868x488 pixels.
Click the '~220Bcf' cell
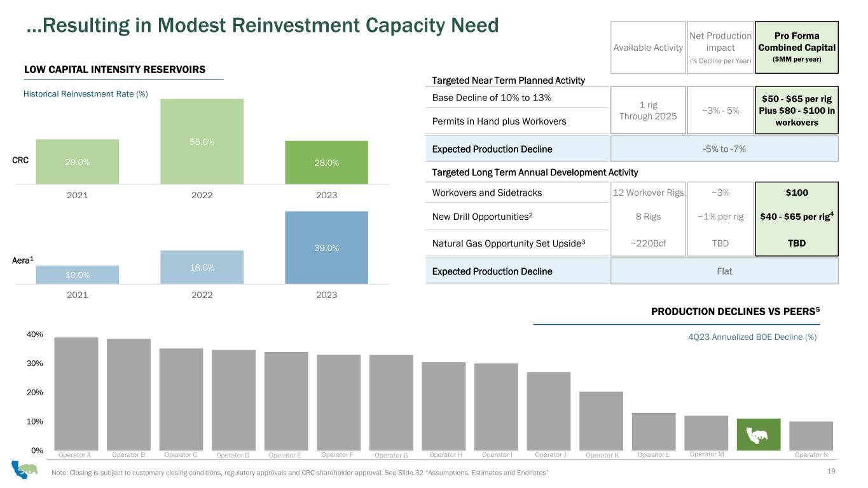648,243
